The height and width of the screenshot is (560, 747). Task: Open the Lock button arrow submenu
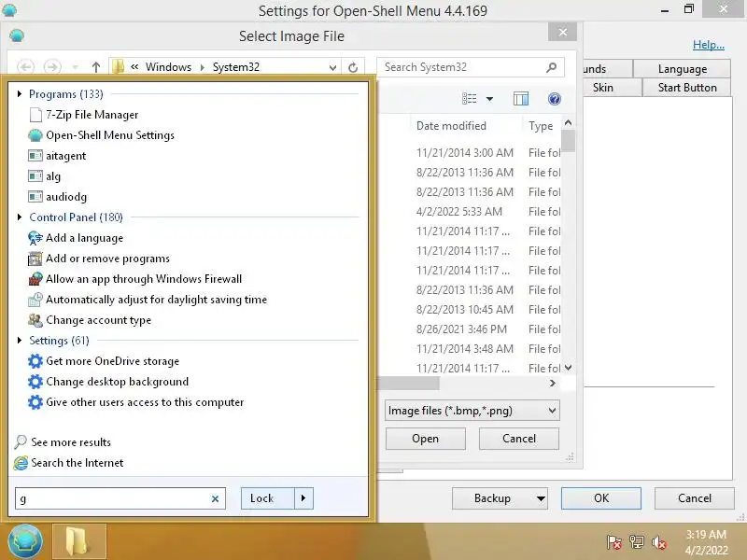point(303,498)
